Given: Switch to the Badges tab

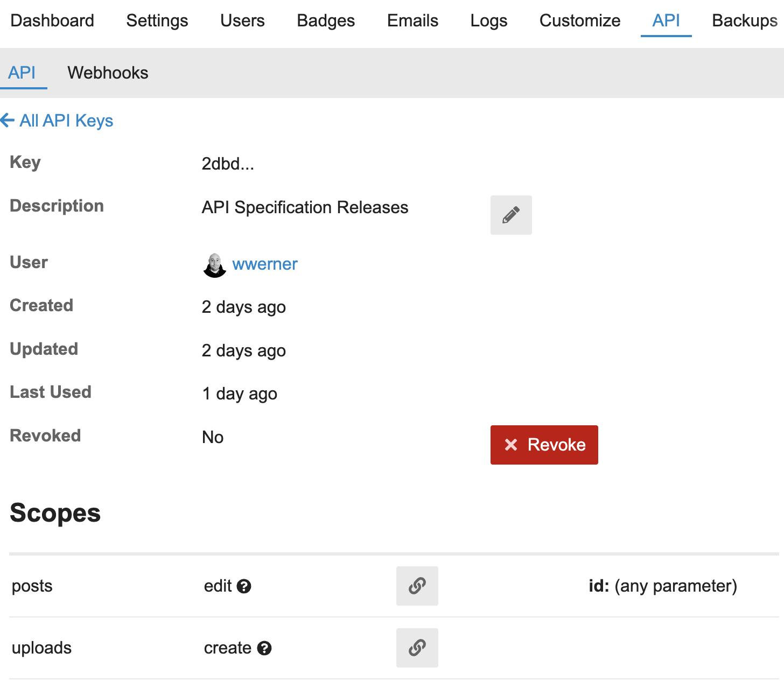Looking at the screenshot, I should click(x=326, y=20).
